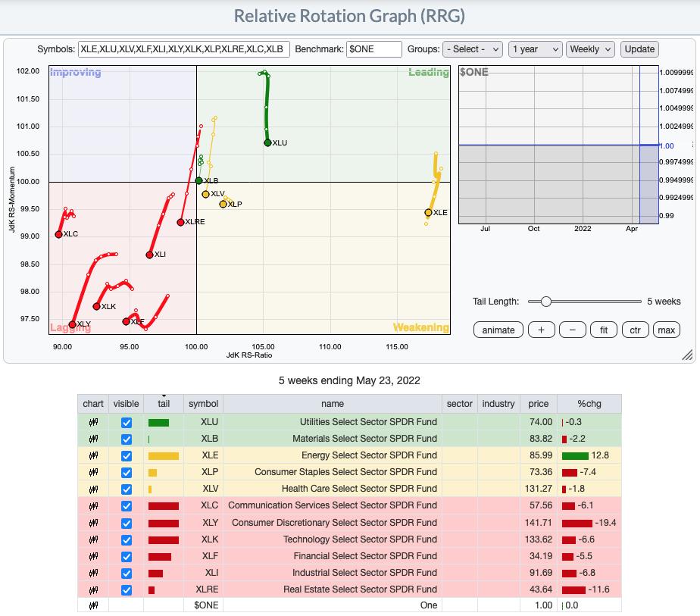Focus the Benchmark input field
Image resolution: width=700 pixels, height=616 pixels.
(x=374, y=49)
